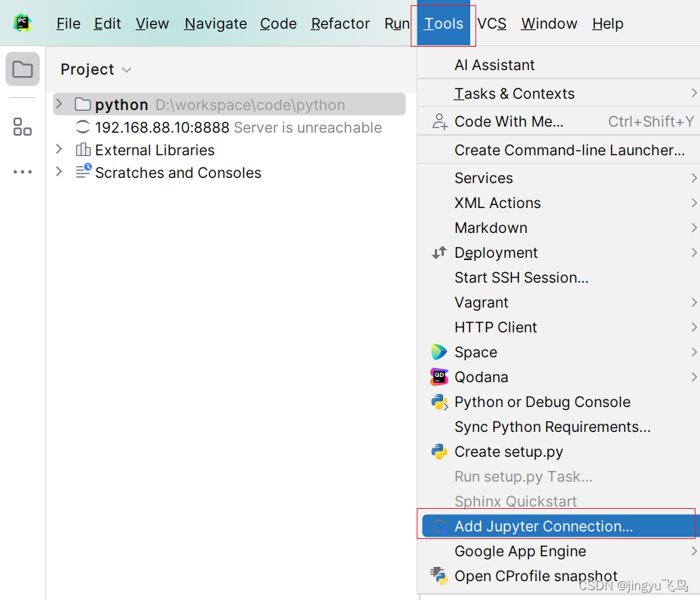
Task: Click the PyCharm application logo icon
Action: tap(22, 23)
